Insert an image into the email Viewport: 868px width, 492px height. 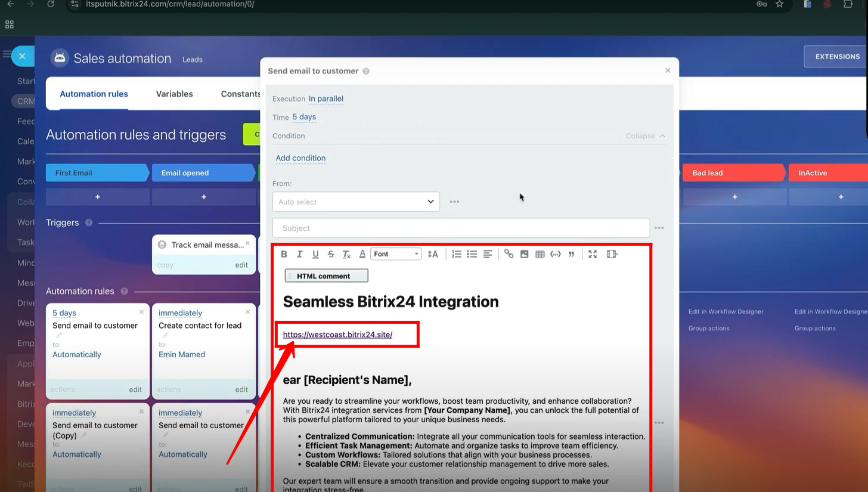[524, 254]
